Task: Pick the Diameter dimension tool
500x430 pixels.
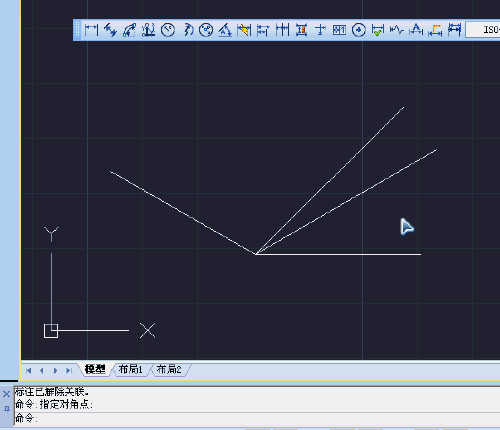Action: (x=206, y=30)
